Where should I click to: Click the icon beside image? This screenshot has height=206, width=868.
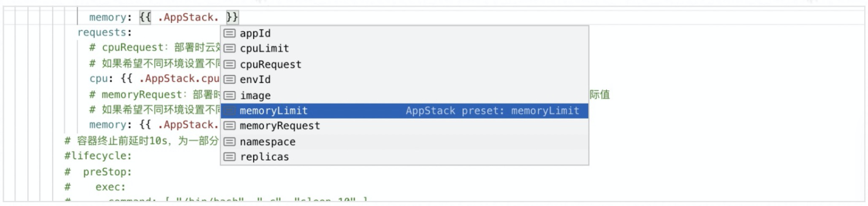coord(229,95)
